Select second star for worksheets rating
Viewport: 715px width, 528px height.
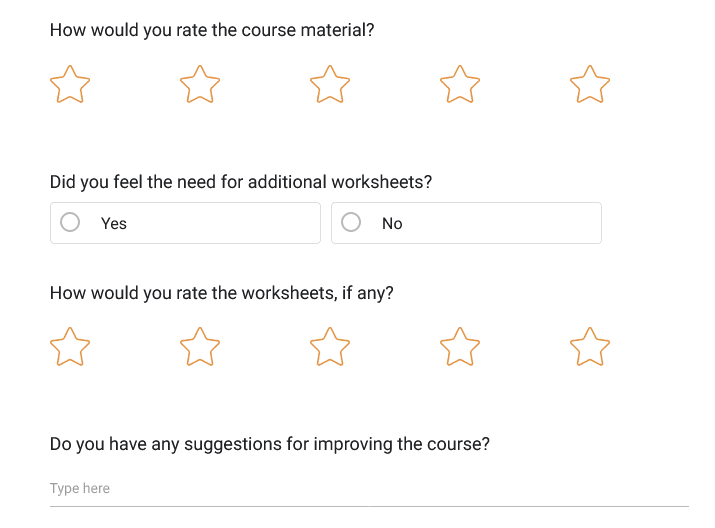[x=200, y=347]
